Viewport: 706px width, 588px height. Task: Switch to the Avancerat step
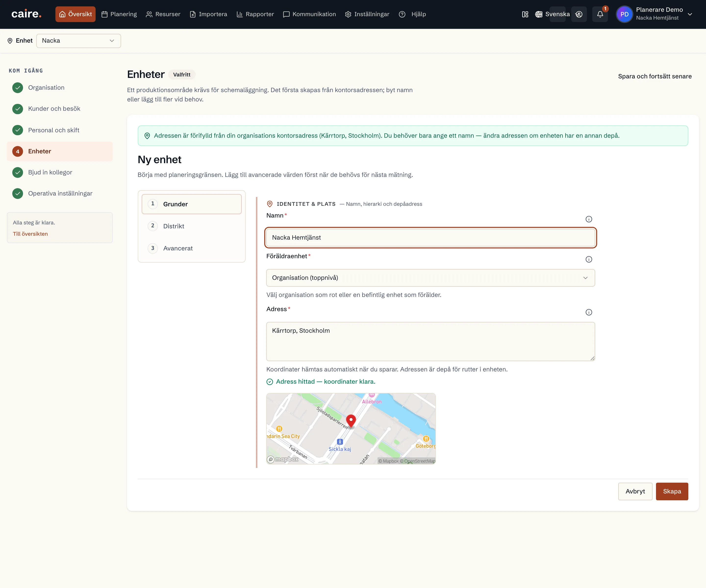pyautogui.click(x=191, y=248)
